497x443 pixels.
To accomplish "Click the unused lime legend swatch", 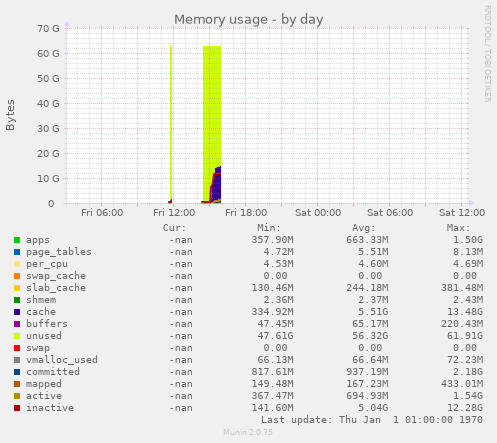I will click(17, 336).
